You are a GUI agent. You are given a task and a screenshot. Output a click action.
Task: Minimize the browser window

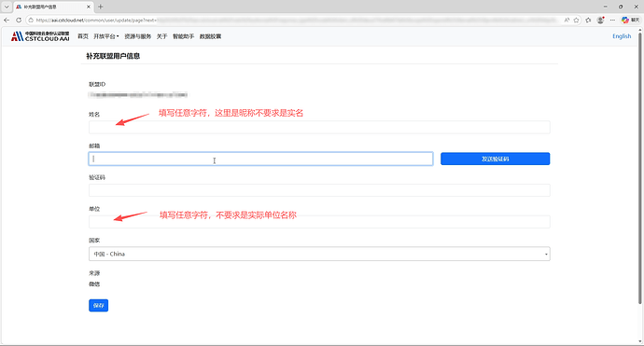tap(605, 7)
